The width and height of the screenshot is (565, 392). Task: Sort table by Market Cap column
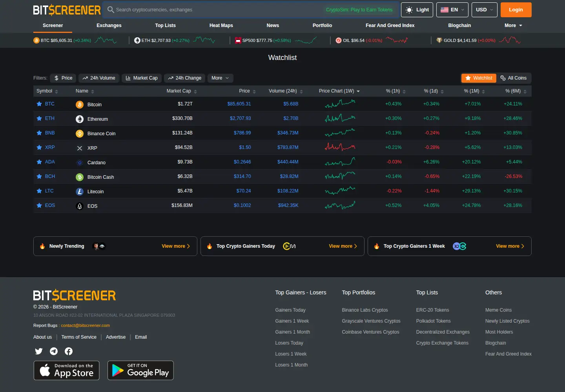click(182, 91)
